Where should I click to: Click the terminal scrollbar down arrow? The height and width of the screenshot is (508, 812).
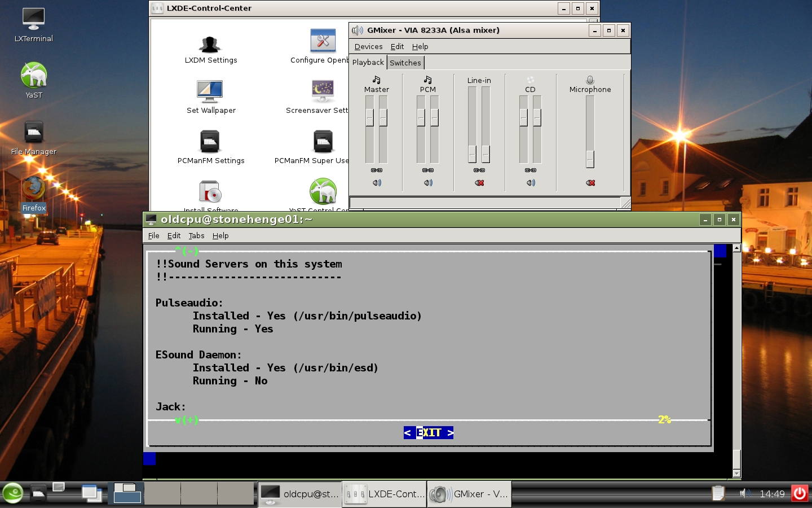pos(736,474)
